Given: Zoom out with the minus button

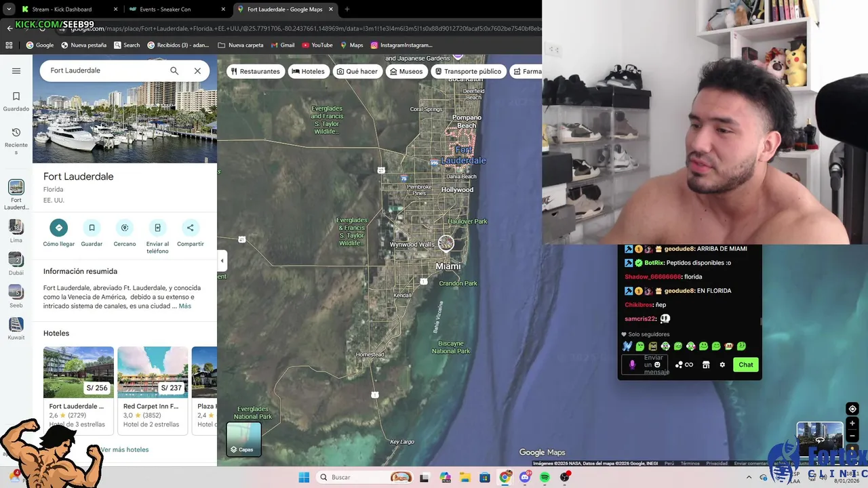Looking at the screenshot, I should 852,435.
